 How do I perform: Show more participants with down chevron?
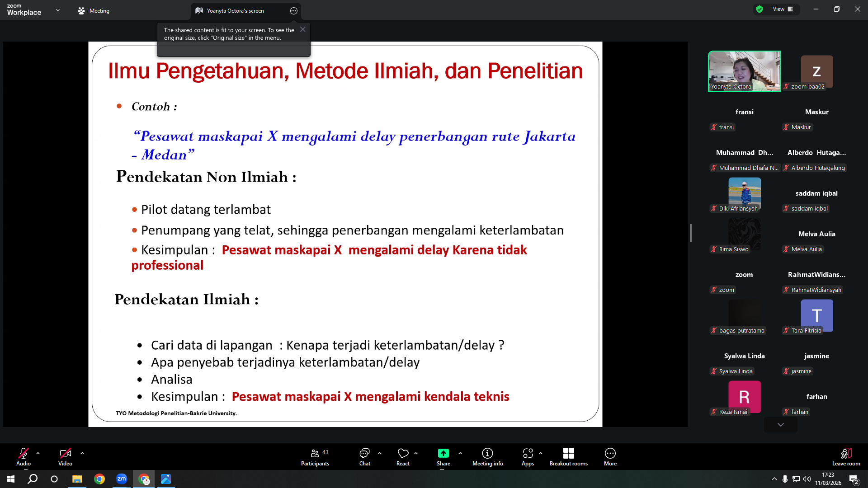coord(781,425)
